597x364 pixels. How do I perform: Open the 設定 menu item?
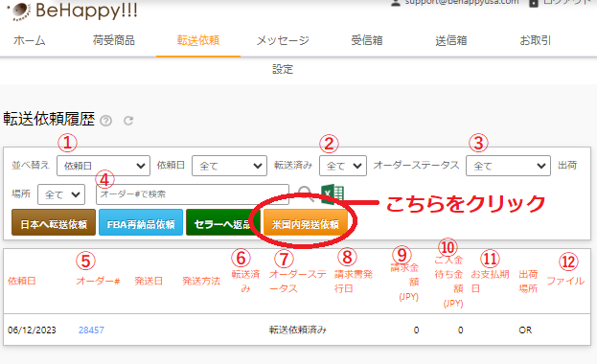tap(283, 69)
